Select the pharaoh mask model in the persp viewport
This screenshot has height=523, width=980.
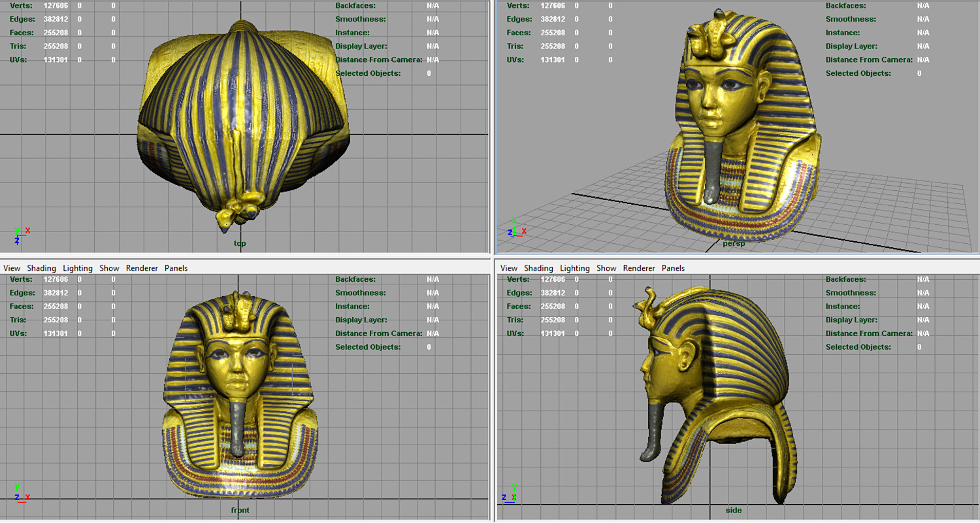click(743, 124)
